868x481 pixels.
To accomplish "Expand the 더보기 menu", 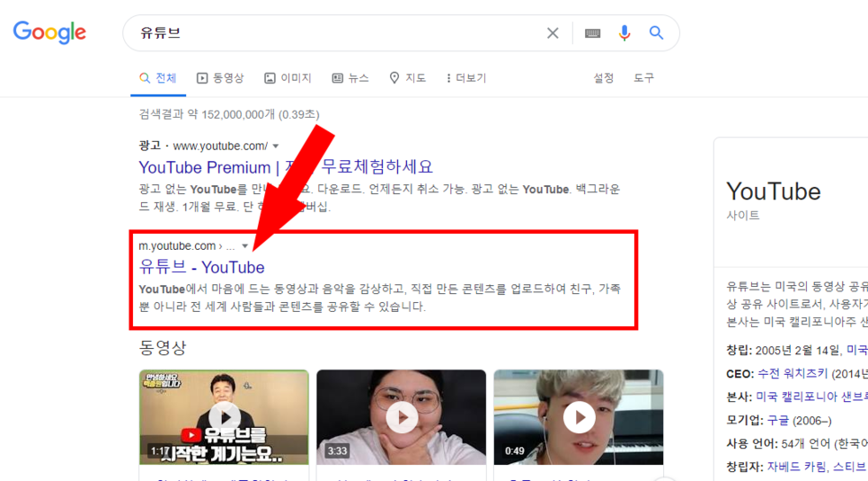I will coord(466,78).
